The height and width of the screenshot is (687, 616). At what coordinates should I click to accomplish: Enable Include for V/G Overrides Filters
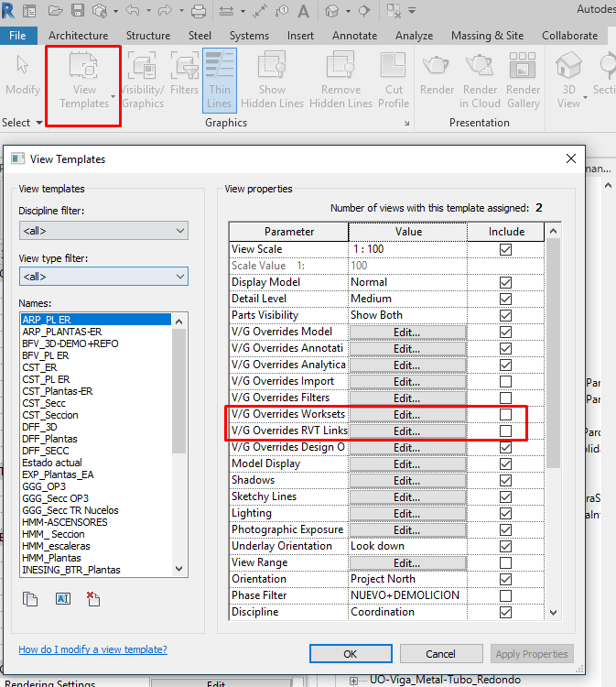pos(505,398)
